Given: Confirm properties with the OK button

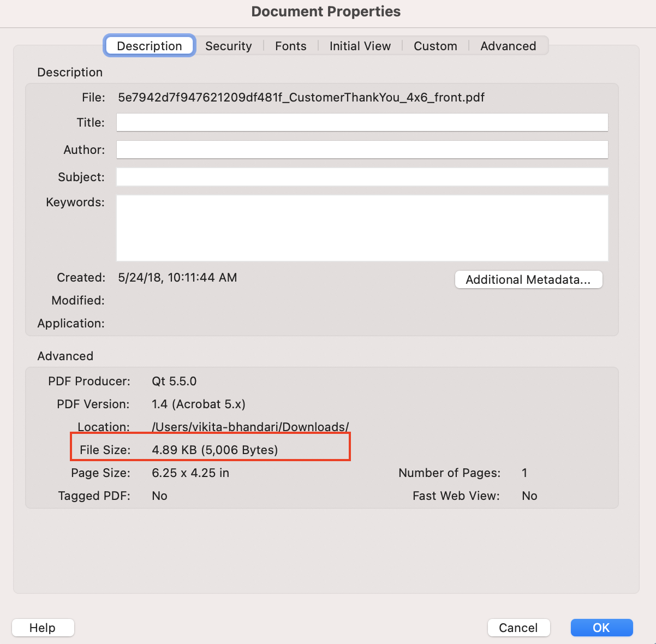Looking at the screenshot, I should click(601, 628).
